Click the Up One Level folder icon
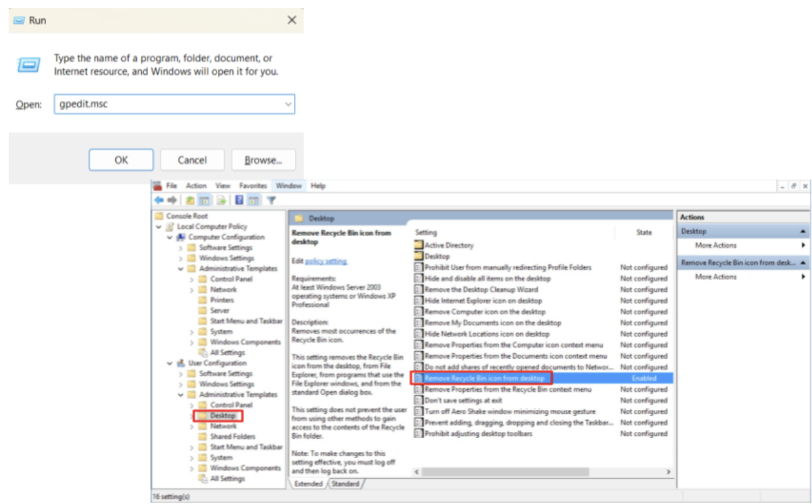The height and width of the screenshot is (504, 812). (191, 200)
